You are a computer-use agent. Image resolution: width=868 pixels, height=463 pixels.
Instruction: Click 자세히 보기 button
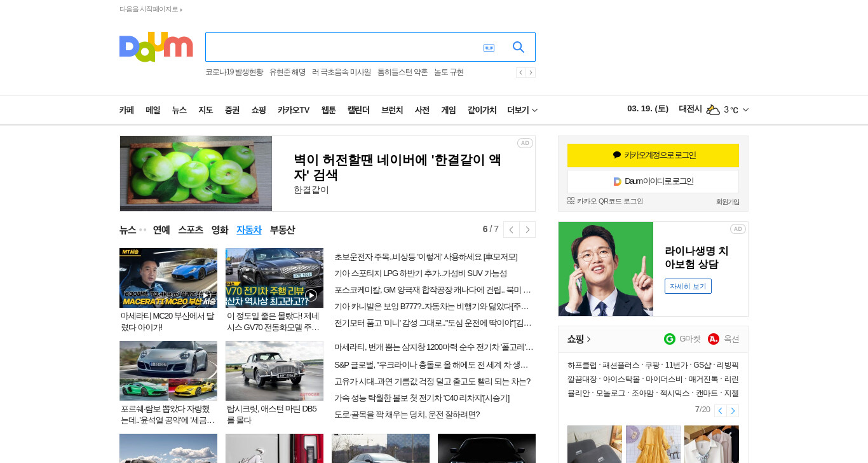coord(688,286)
